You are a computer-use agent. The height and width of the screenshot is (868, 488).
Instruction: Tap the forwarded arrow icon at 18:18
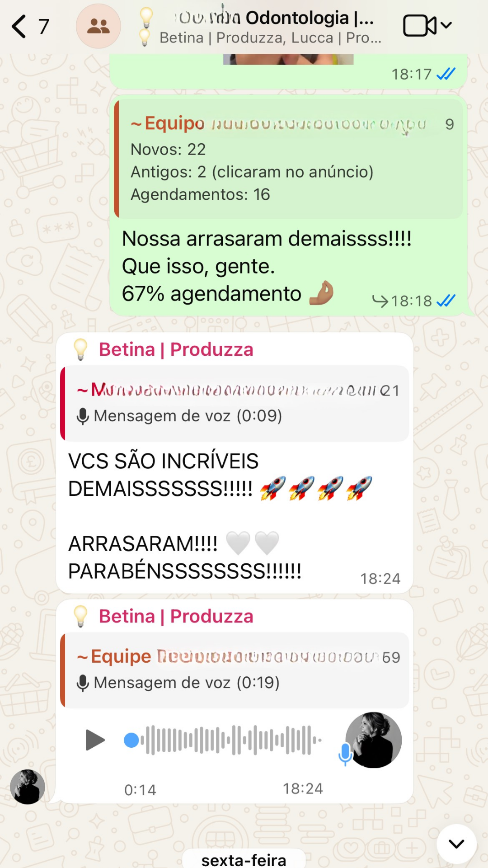[x=380, y=301]
